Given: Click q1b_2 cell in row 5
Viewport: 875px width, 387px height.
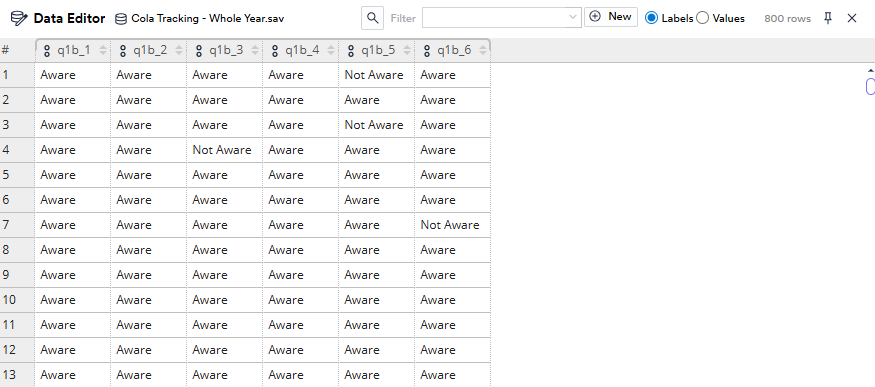Looking at the screenshot, I should click(148, 175).
